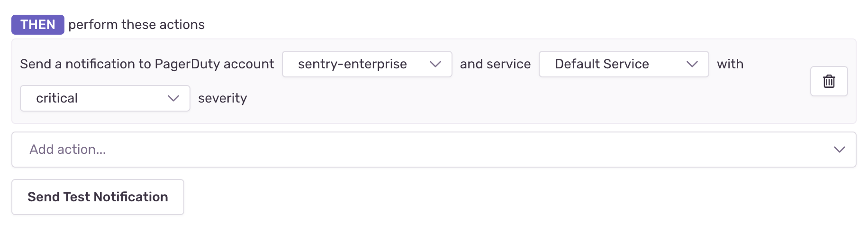
Task: Click the 'severity' label text
Action: click(x=222, y=98)
